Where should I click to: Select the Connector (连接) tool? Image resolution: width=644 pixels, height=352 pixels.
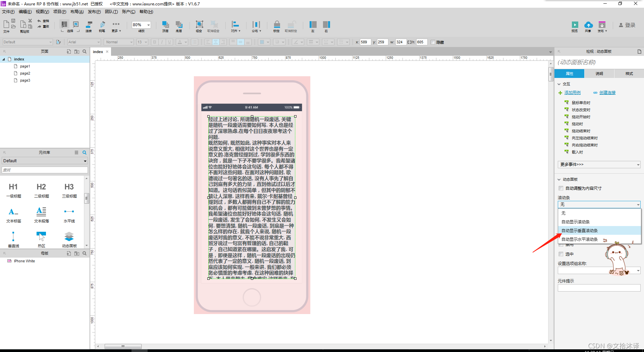(x=89, y=25)
